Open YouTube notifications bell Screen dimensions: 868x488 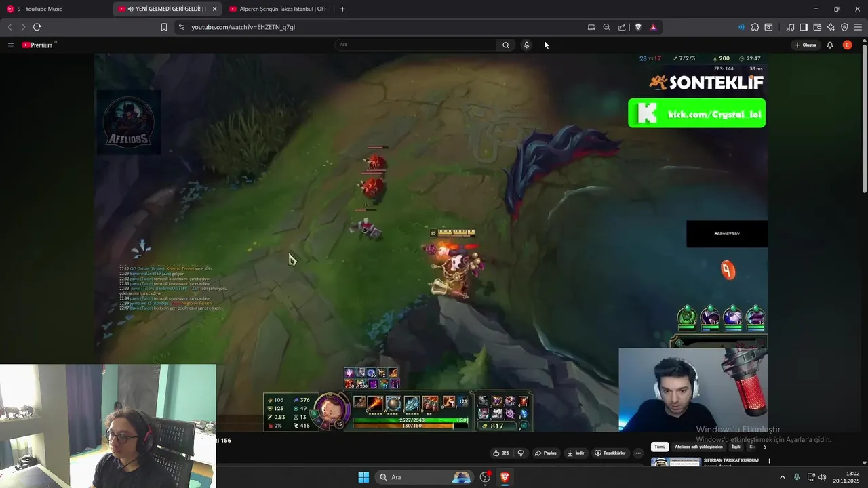pos(830,45)
